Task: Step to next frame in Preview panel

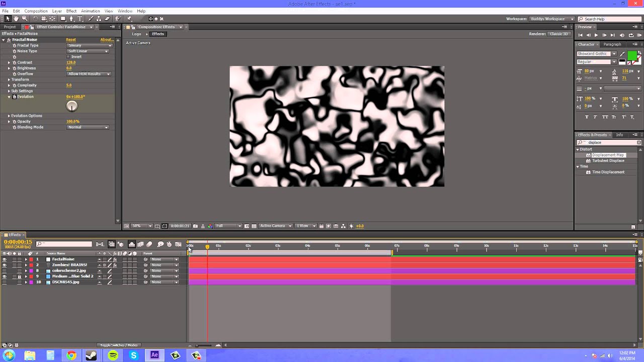Action: pos(605,35)
